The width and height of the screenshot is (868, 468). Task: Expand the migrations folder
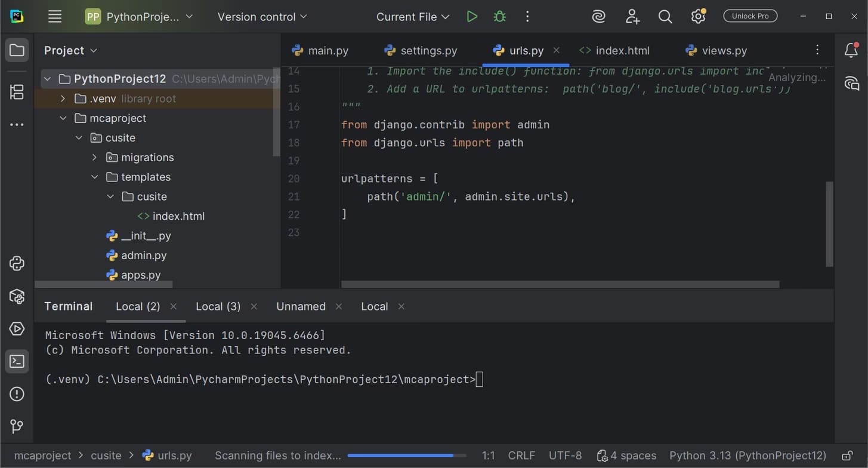coord(94,157)
